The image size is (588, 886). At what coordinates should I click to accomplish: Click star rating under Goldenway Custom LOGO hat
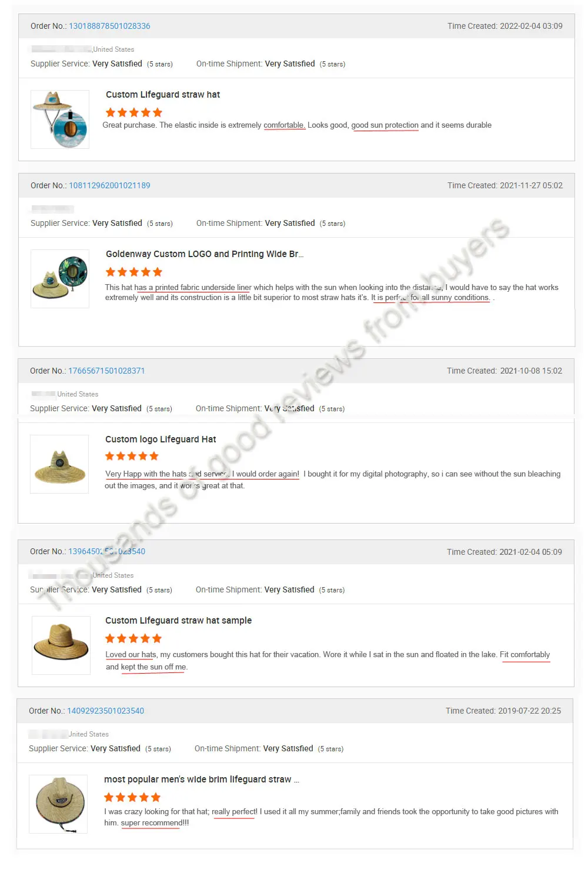pos(134,272)
